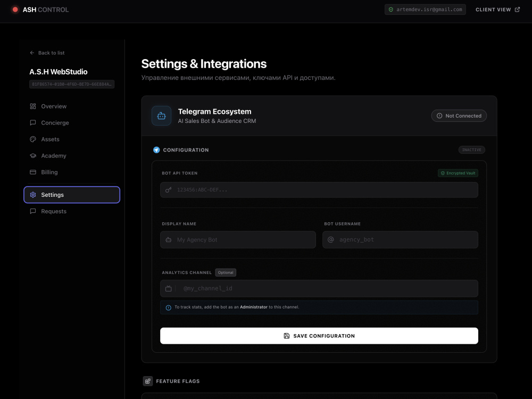Screen dimensions: 532x399
Task: Open the CLIENT VIEW link
Action: [497, 10]
